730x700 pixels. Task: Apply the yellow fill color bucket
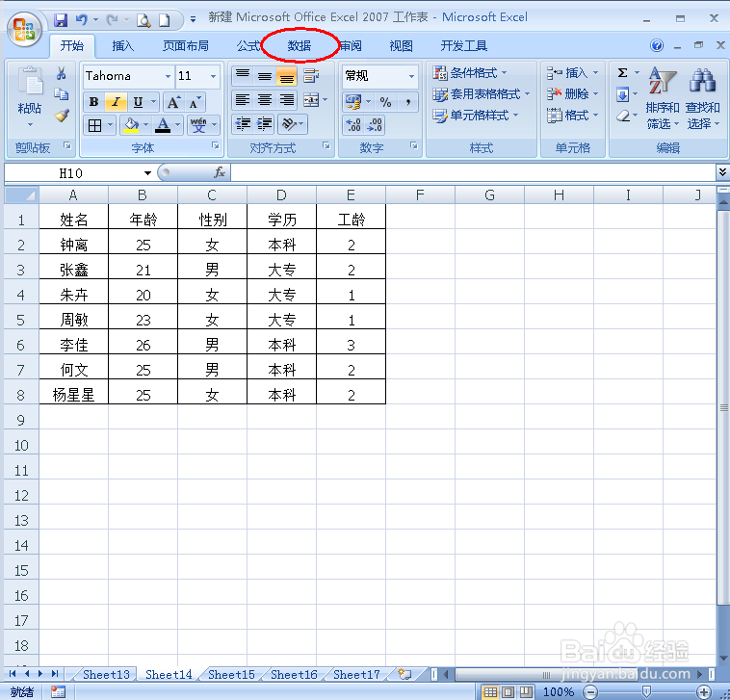pyautogui.click(x=131, y=125)
